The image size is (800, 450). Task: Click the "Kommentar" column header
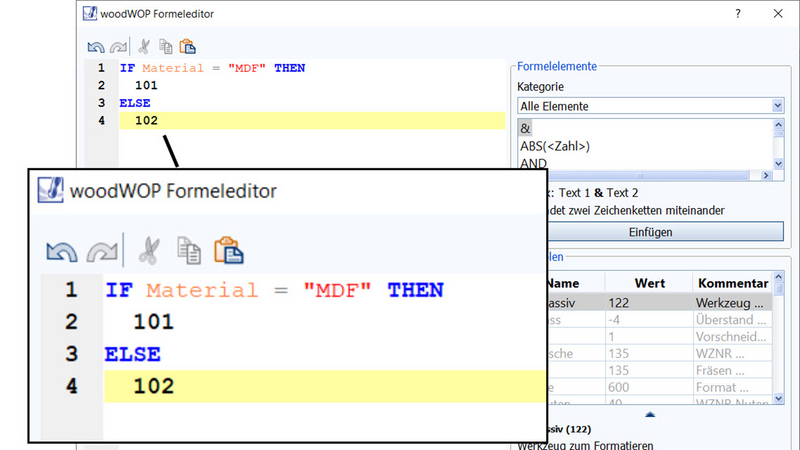tap(732, 283)
